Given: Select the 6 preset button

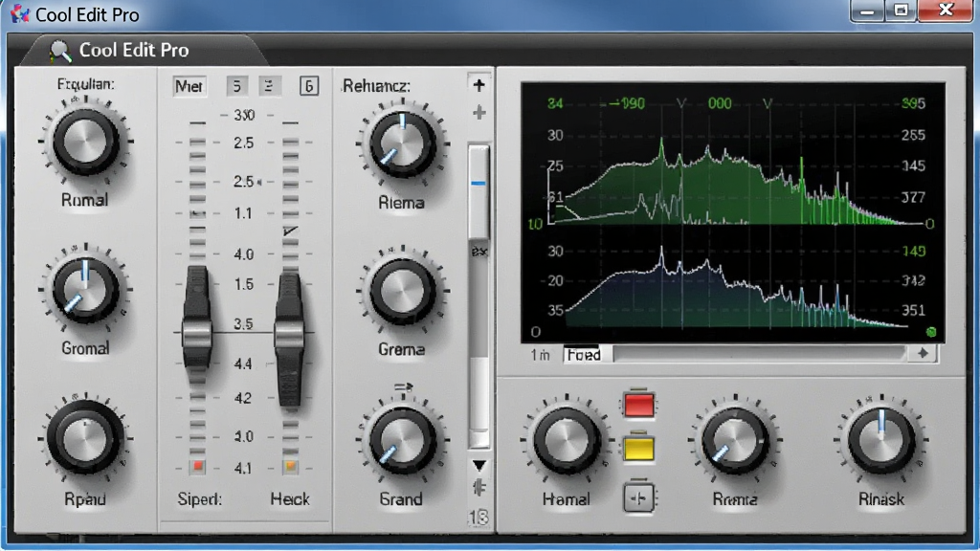Looking at the screenshot, I should [309, 85].
